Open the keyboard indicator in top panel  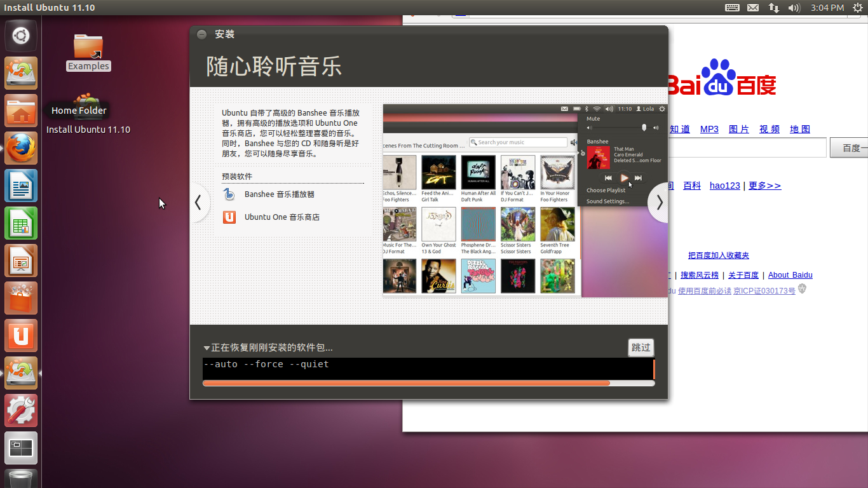(732, 8)
